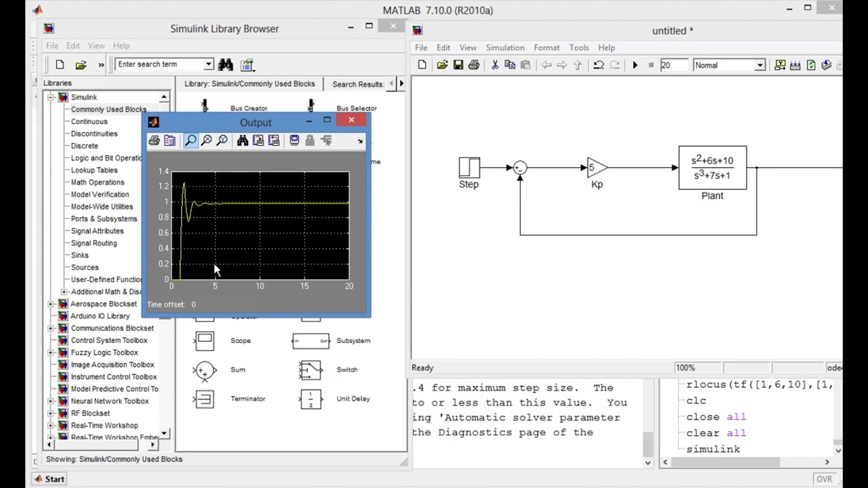Switch to Search Results tab
868x488 pixels.
click(358, 84)
